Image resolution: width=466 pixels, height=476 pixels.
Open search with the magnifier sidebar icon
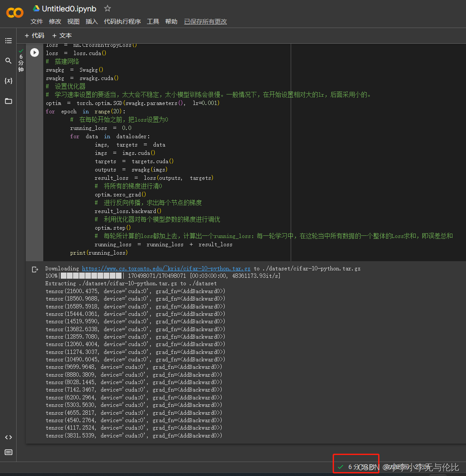[8, 61]
